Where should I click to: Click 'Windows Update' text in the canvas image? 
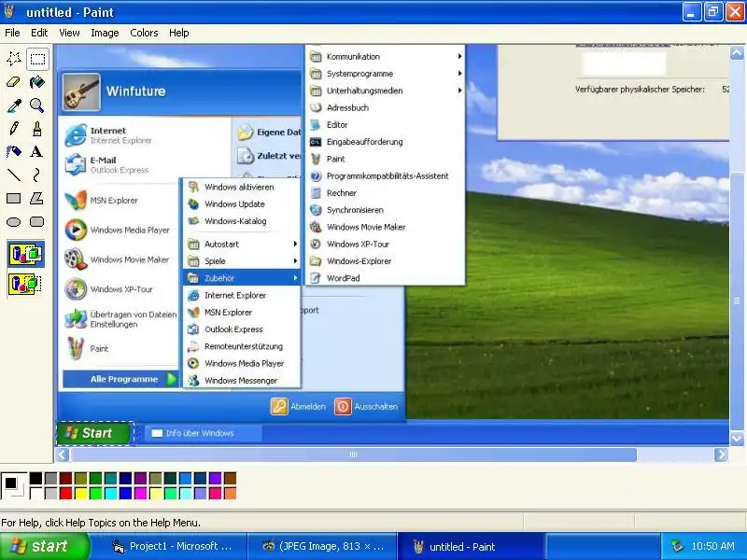point(235,203)
